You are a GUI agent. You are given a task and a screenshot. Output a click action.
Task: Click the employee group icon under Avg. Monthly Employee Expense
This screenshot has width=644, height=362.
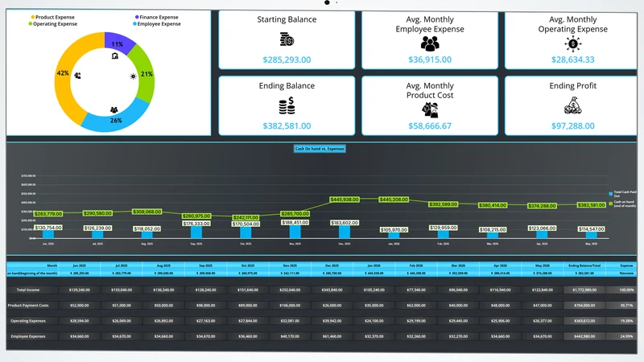430,43
